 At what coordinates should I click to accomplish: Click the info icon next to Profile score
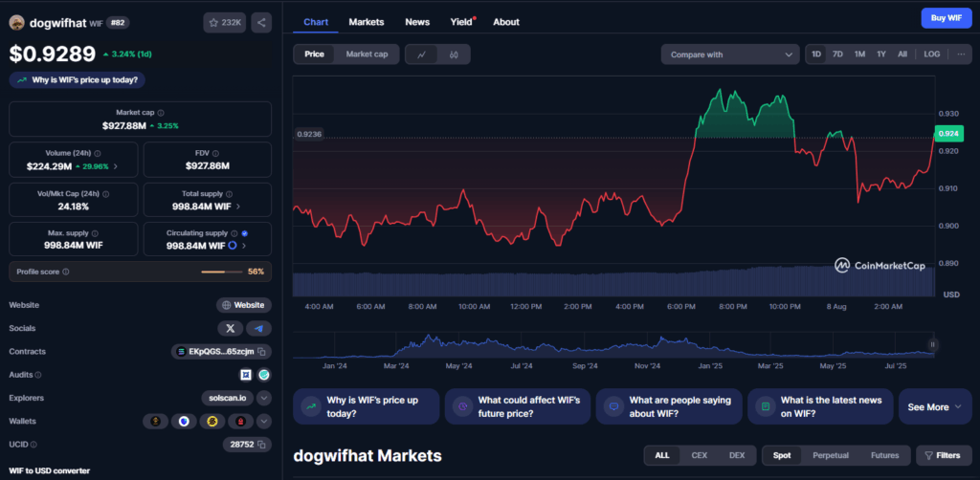(x=66, y=273)
